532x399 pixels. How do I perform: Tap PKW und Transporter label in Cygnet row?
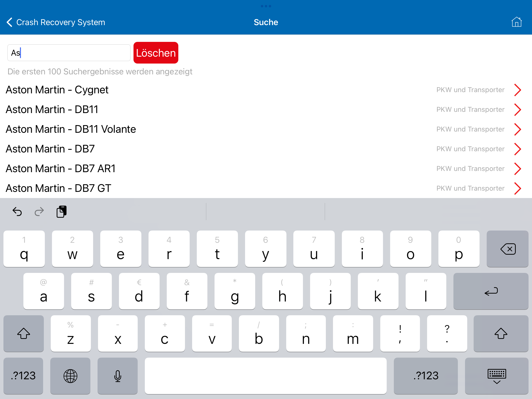tap(470, 90)
